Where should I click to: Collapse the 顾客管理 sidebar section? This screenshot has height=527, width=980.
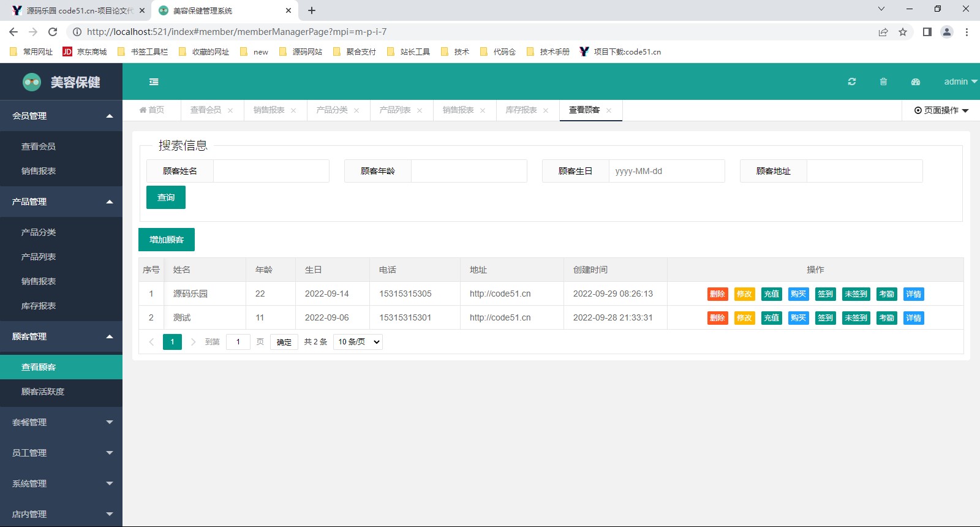61,336
